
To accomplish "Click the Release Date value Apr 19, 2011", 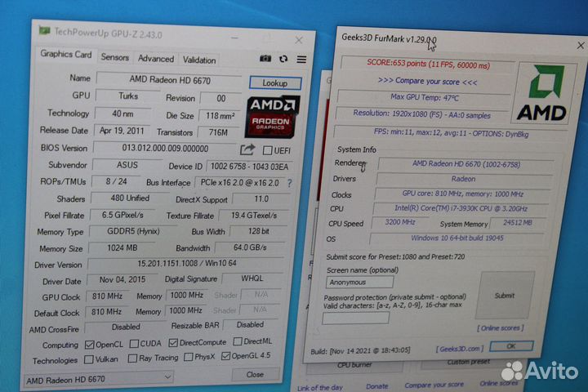I will pos(122,131).
